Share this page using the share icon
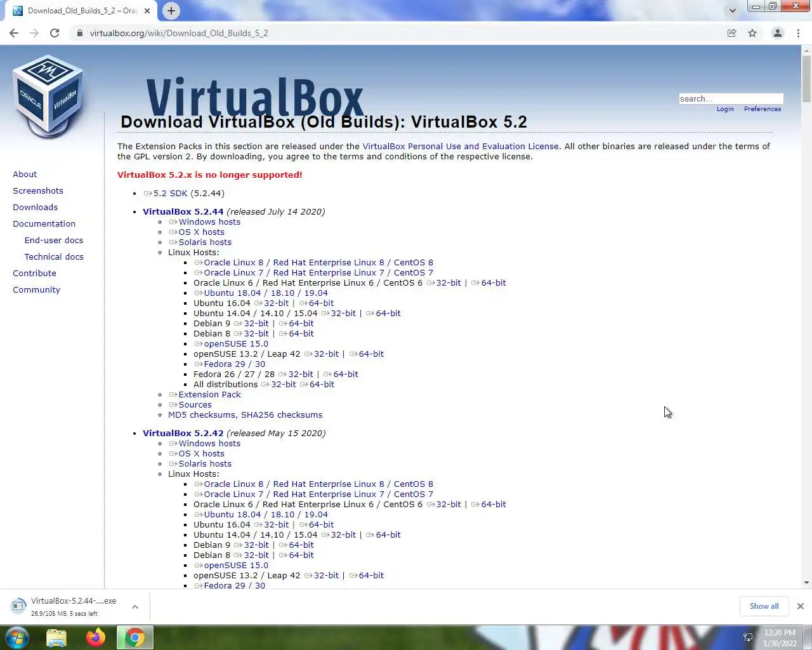 (x=731, y=33)
